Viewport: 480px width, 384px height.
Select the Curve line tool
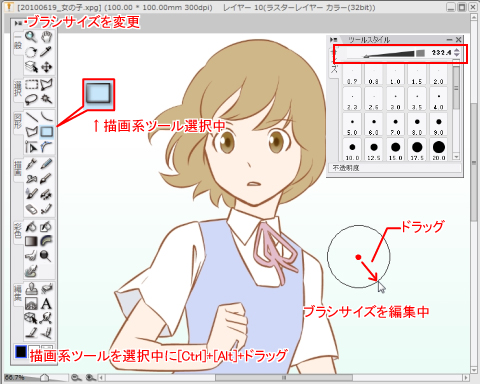pos(47,116)
